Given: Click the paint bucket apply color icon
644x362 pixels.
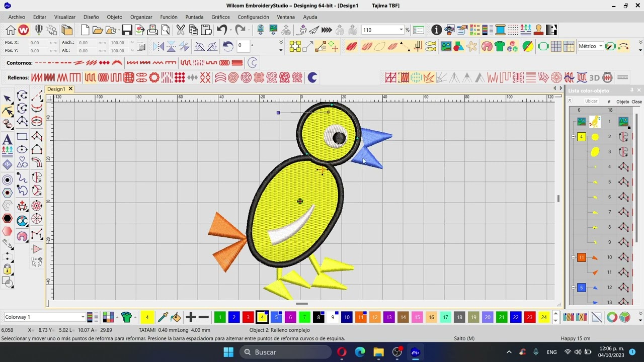Looking at the screenshot, I should [x=176, y=317].
